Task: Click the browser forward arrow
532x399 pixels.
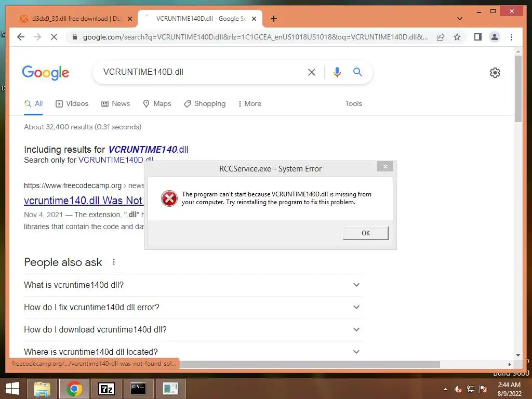Action: pos(37,37)
